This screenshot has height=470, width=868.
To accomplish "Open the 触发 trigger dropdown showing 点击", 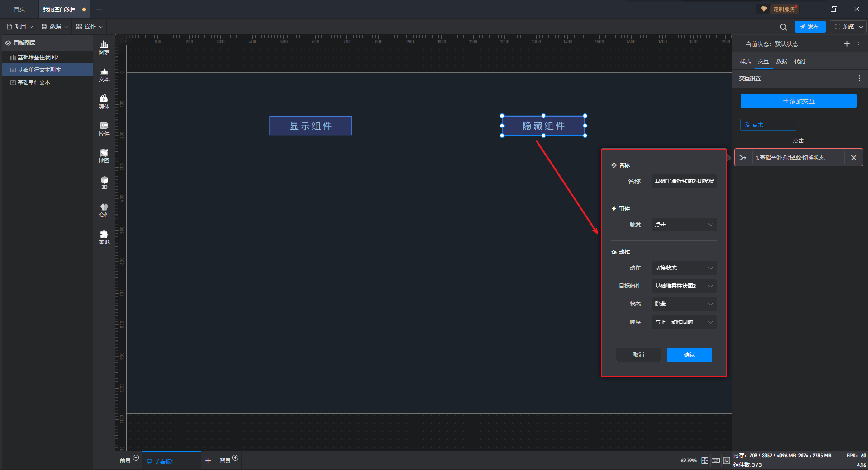I will point(684,225).
